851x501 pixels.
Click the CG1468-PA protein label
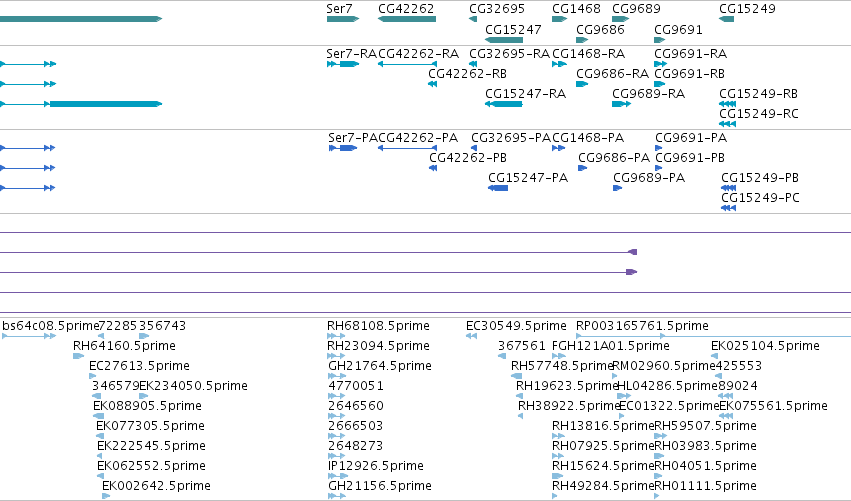coord(588,138)
